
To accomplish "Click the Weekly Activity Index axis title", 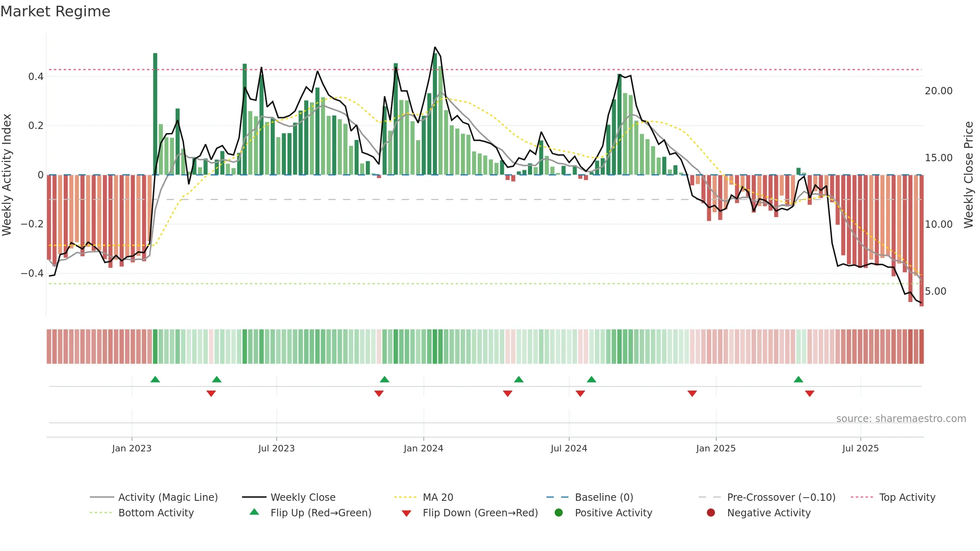I will click(x=7, y=175).
